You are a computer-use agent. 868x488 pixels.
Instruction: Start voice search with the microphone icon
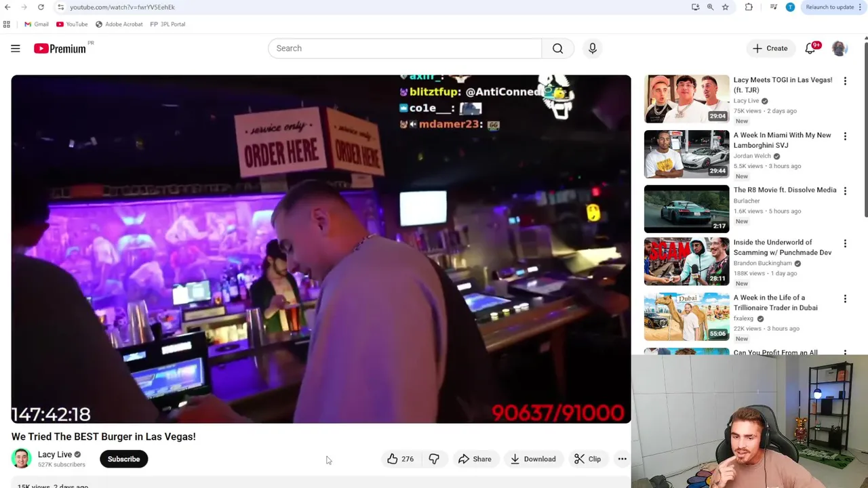click(x=592, y=48)
